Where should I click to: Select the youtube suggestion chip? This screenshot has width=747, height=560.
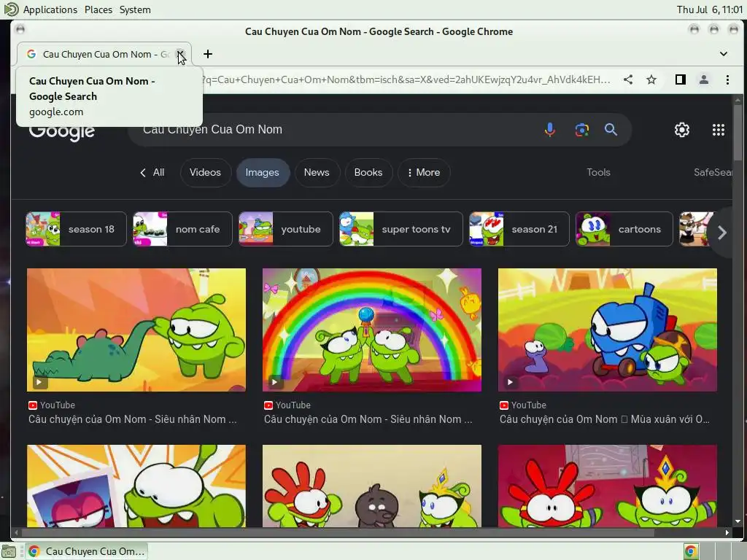285,229
